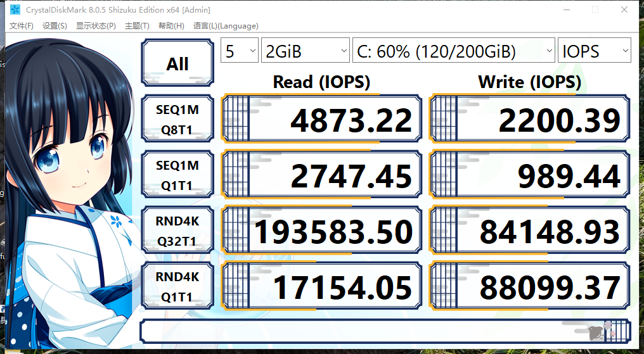Click the CrystalDiskMark app icon in title bar
644x354 pixels.
(15, 9)
